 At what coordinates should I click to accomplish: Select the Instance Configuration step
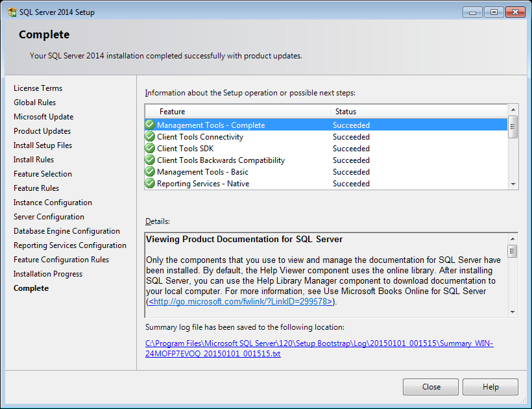(x=53, y=203)
